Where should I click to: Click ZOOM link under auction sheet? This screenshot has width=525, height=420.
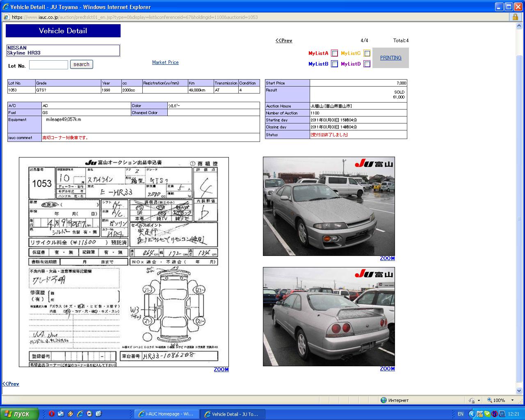pyautogui.click(x=221, y=370)
